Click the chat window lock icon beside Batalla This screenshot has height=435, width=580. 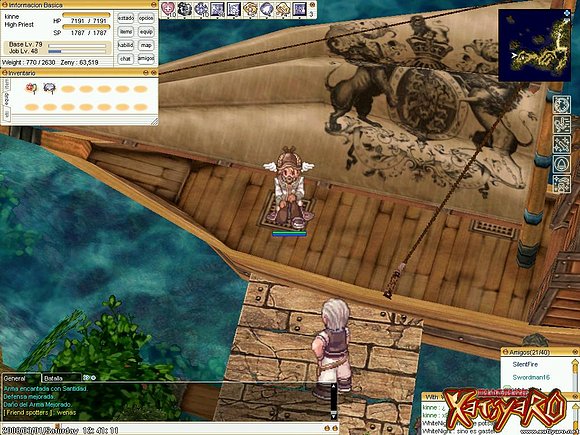coord(85,378)
